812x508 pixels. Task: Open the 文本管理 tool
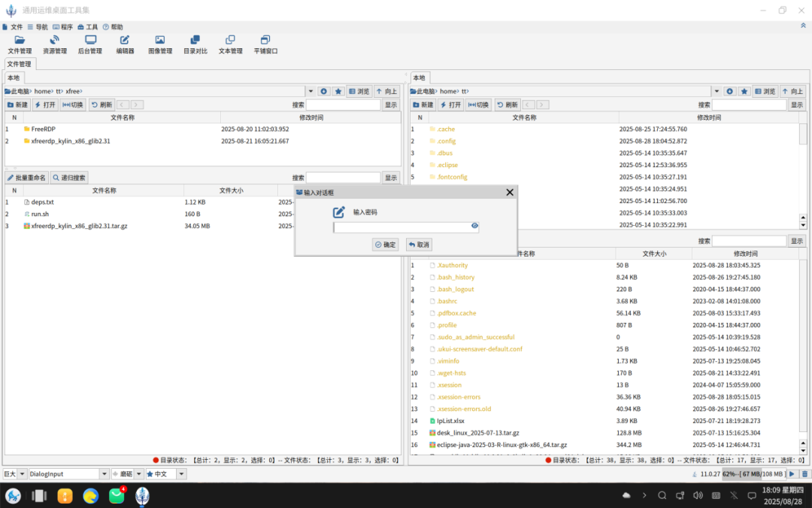pyautogui.click(x=231, y=45)
